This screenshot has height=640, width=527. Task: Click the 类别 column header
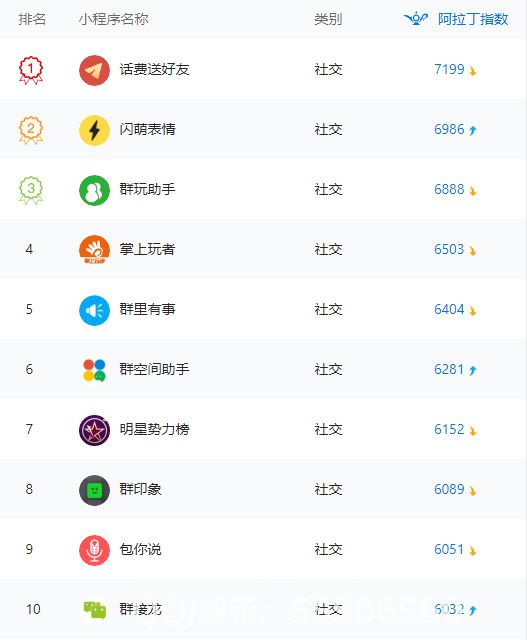328,19
